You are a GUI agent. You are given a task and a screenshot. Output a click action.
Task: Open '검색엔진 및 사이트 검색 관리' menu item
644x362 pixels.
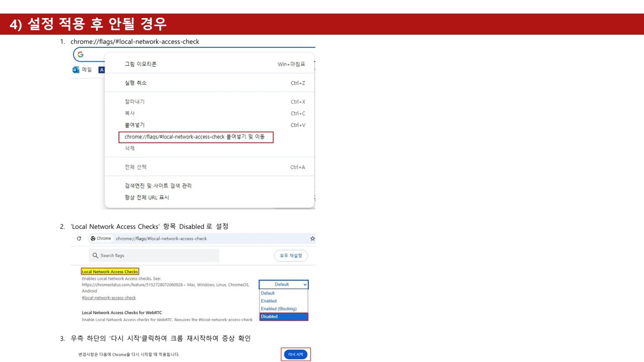[x=158, y=186]
